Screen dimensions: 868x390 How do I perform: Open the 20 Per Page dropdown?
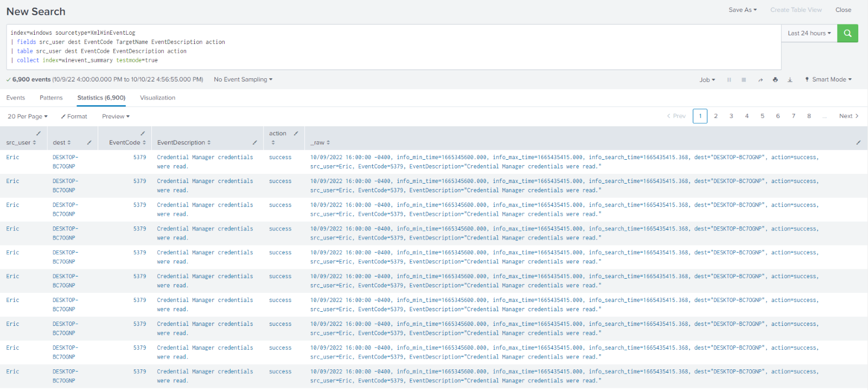click(28, 116)
